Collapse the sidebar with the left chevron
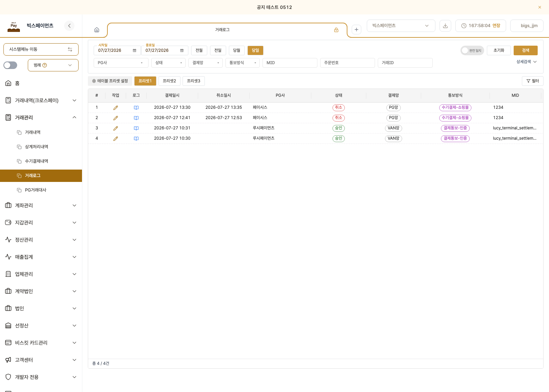This screenshot has width=549, height=392. tap(69, 26)
